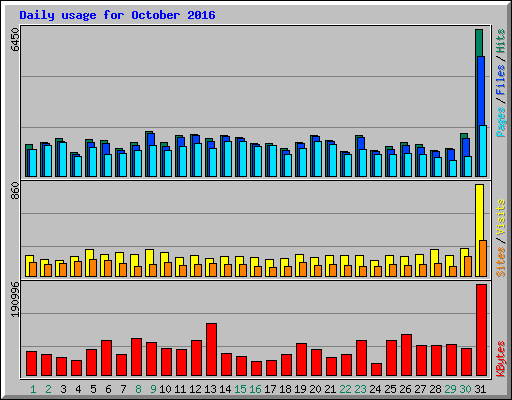Click the red KBytes bar for day 26

(406, 355)
